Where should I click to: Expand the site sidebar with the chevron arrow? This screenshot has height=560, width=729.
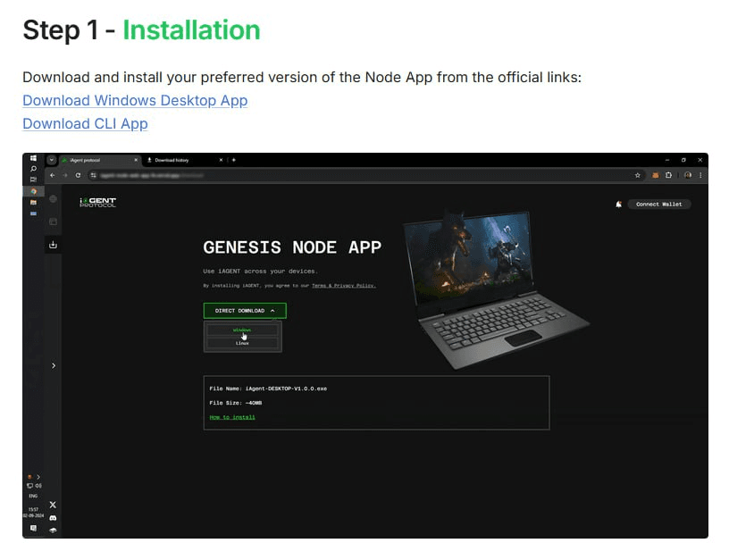click(54, 366)
